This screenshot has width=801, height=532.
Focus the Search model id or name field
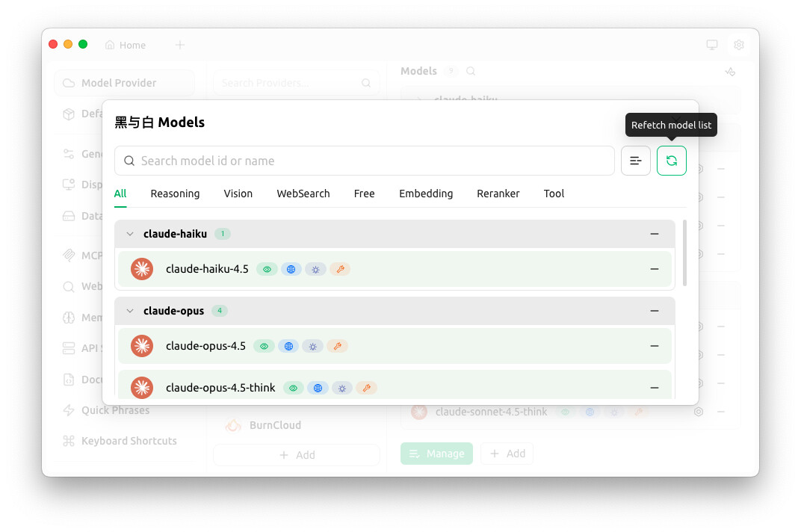pos(364,161)
